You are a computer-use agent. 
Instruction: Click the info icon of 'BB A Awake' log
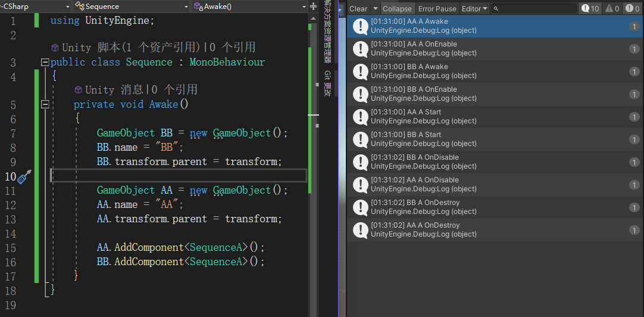point(361,72)
